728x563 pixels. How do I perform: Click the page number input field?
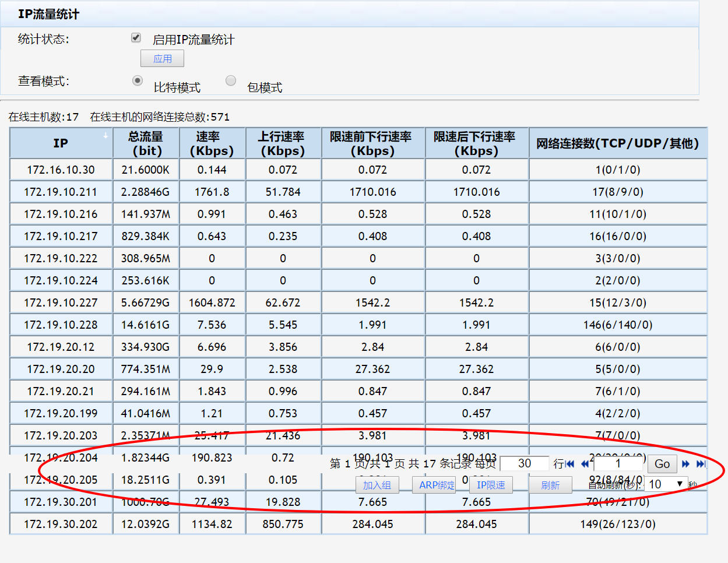point(617,463)
